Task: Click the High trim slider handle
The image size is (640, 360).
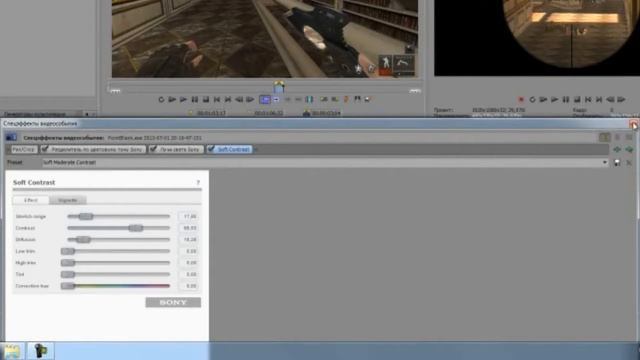Action: tap(68, 262)
